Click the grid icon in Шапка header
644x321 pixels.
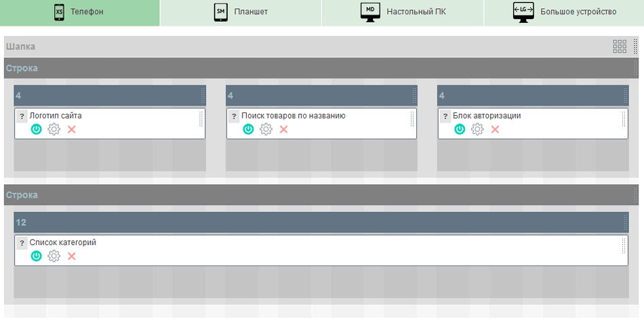(x=620, y=47)
